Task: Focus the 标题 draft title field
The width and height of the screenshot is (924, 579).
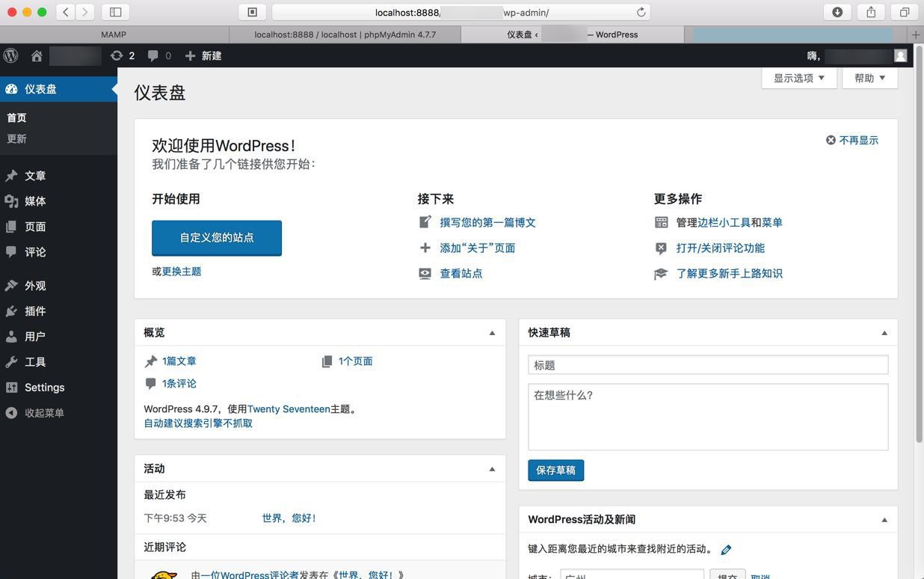Action: (708, 365)
